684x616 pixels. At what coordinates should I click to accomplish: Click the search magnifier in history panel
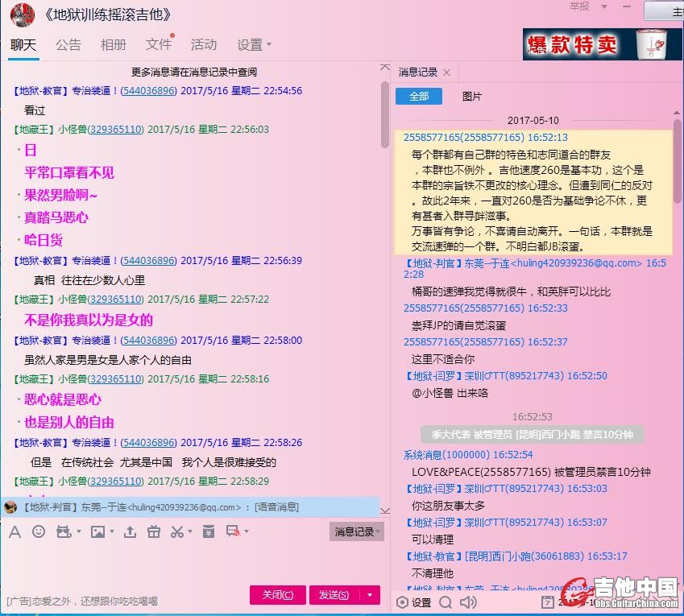(446, 602)
